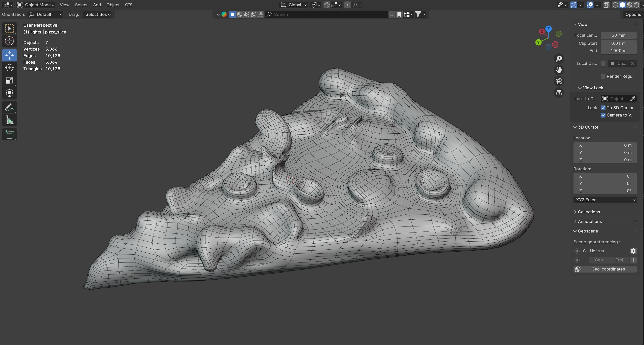
Task: Open the Add menu
Action: click(x=97, y=5)
